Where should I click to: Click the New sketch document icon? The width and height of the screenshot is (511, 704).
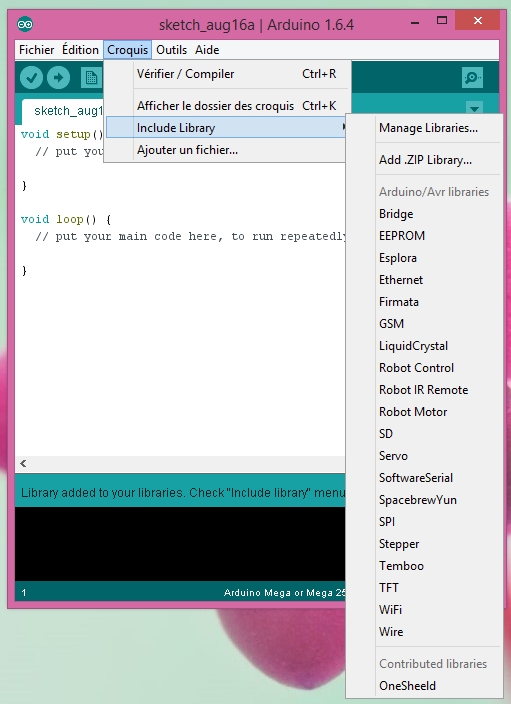(x=92, y=78)
